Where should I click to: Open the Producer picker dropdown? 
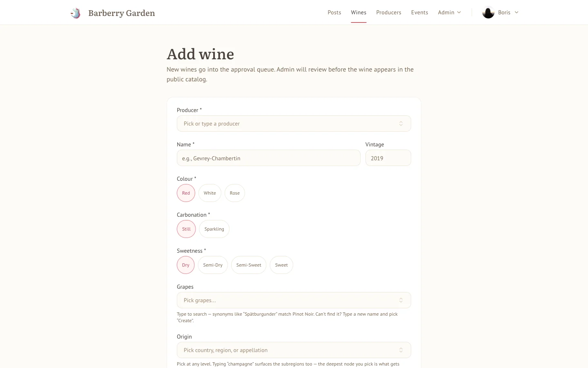[294, 123]
